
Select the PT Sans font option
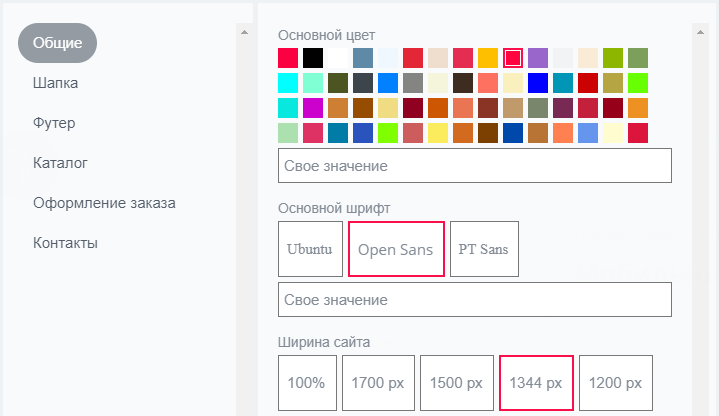[484, 249]
